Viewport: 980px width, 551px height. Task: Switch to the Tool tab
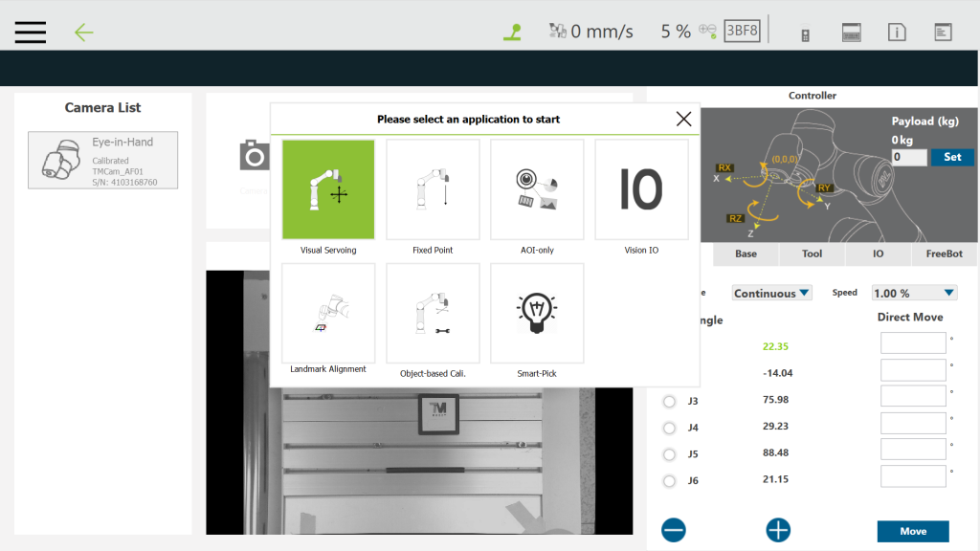coord(812,254)
